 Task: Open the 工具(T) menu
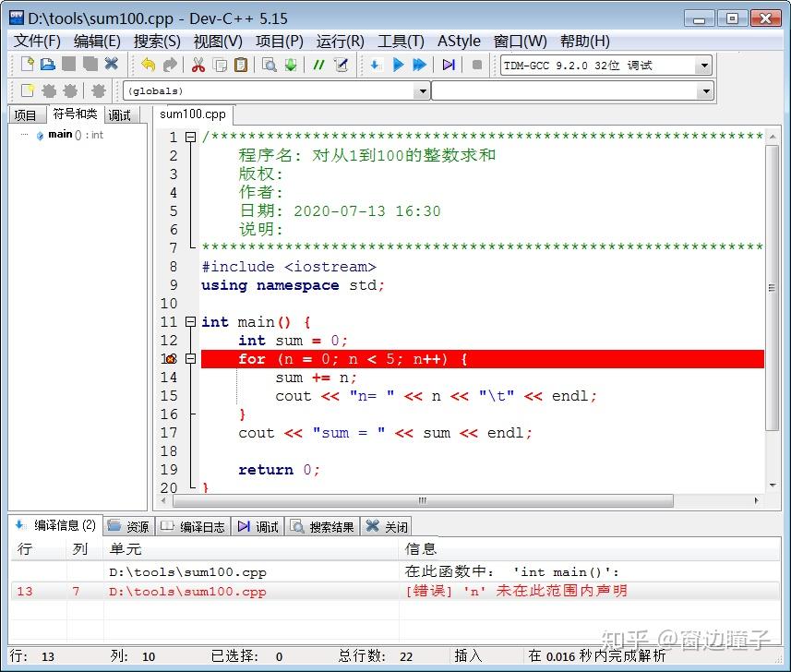[x=401, y=41]
